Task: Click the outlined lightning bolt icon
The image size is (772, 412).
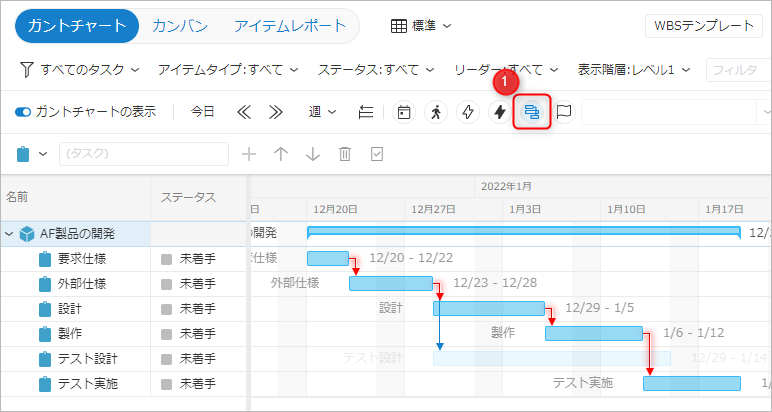Action: tap(467, 112)
